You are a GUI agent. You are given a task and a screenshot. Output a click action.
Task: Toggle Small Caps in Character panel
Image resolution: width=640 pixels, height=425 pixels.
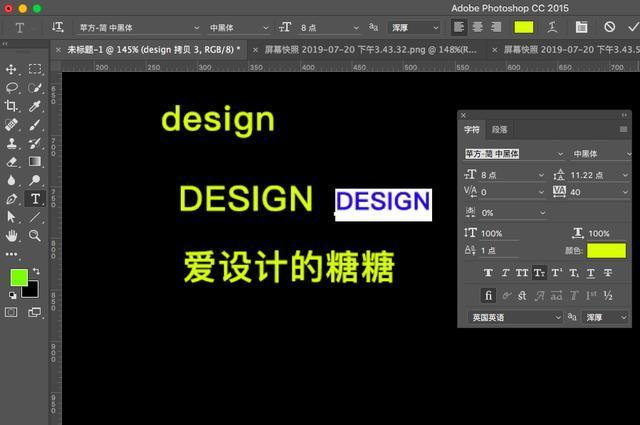tap(539, 273)
